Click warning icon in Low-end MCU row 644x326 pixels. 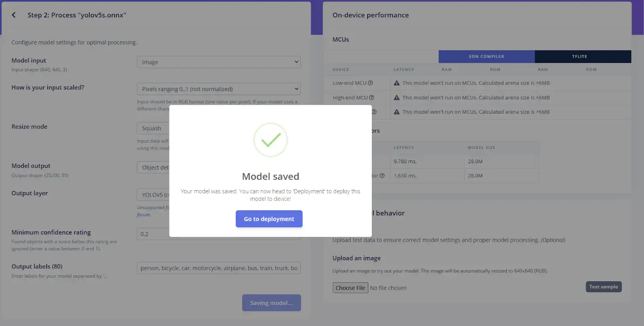396,83
